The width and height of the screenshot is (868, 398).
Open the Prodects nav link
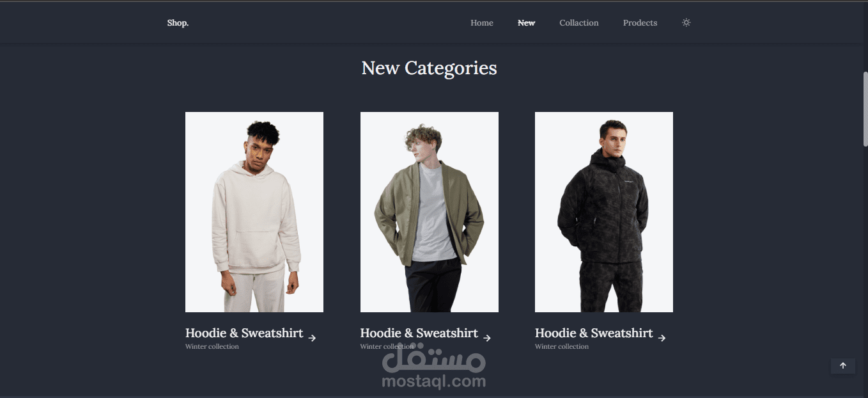pyautogui.click(x=640, y=22)
